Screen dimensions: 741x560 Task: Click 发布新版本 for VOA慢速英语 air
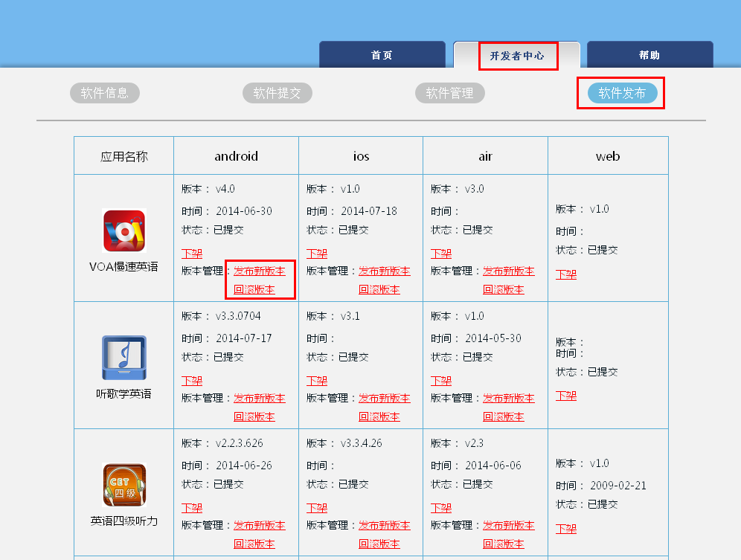(508, 271)
